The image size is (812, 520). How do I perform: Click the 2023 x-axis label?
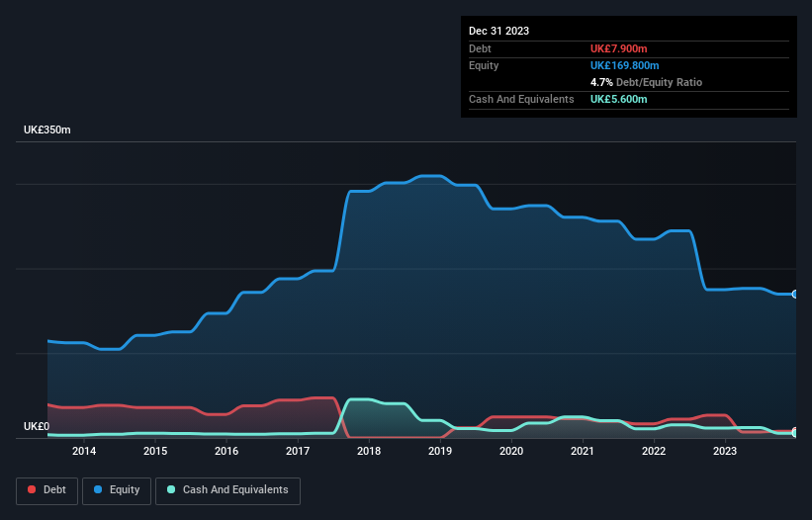point(725,451)
